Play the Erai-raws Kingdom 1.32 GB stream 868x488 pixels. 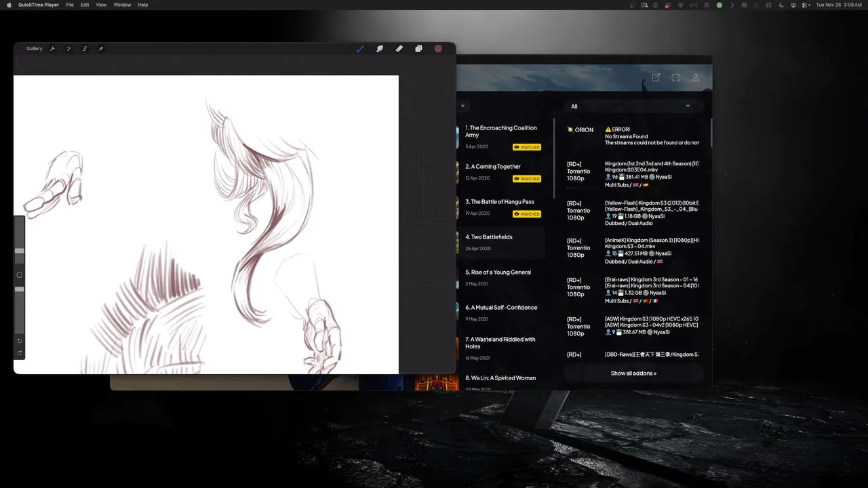click(633, 290)
